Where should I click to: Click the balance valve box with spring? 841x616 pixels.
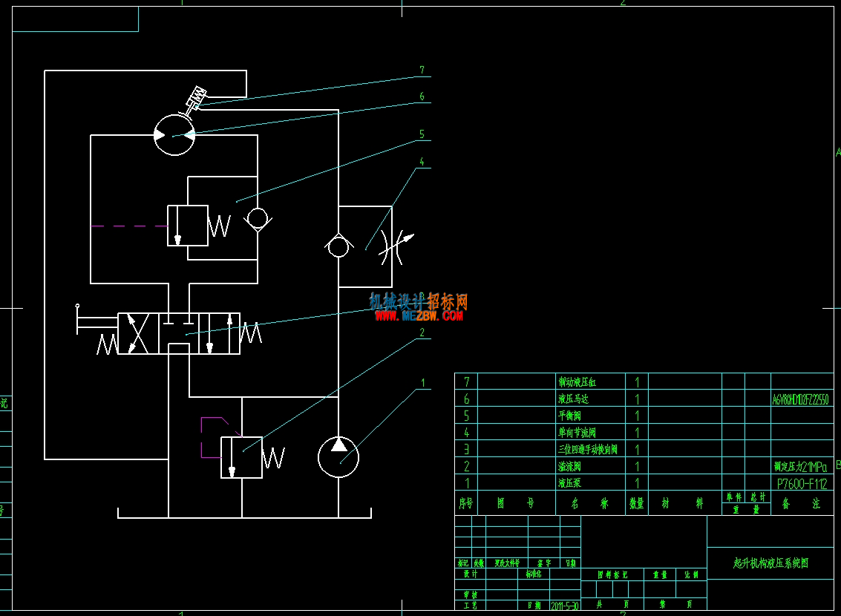click(199, 226)
